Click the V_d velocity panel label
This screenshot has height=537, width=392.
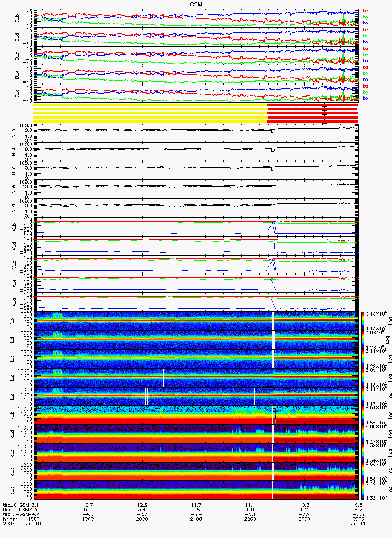pyautogui.click(x=14, y=246)
